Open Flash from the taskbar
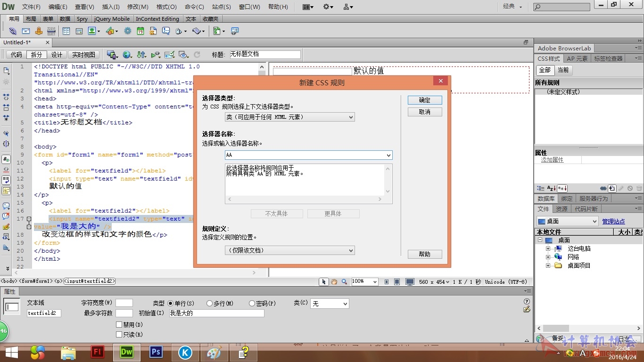 [x=98, y=352]
